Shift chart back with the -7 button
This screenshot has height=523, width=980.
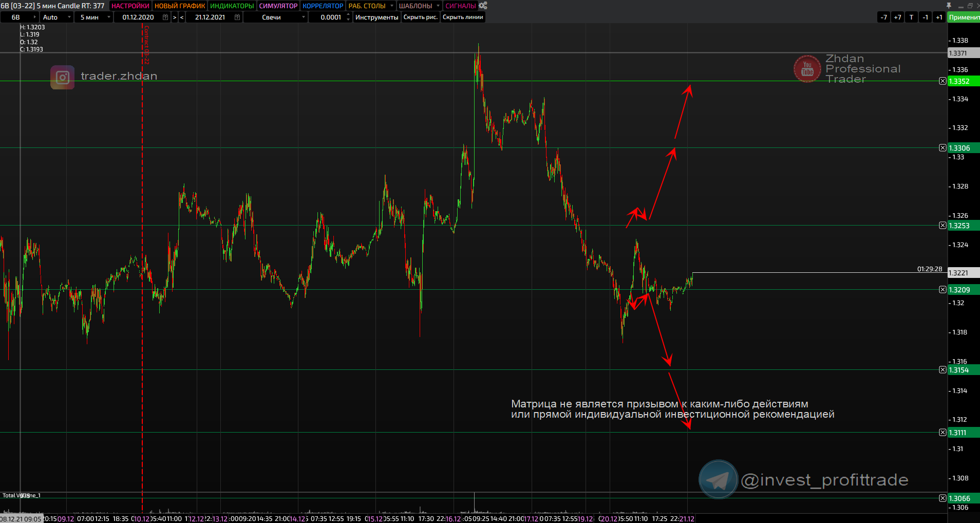[x=884, y=17]
